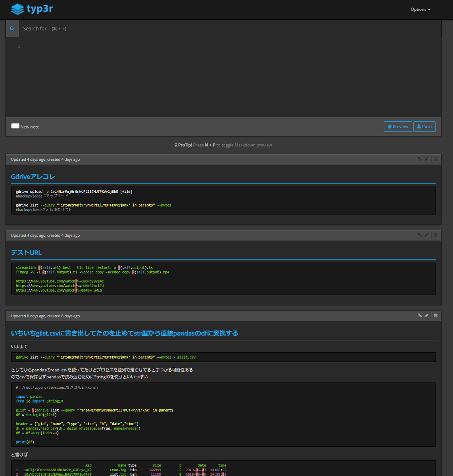Image resolution: width=453 pixels, height=476 pixels.
Task: Delete the テストURL note via trash icon
Action: coord(436,235)
